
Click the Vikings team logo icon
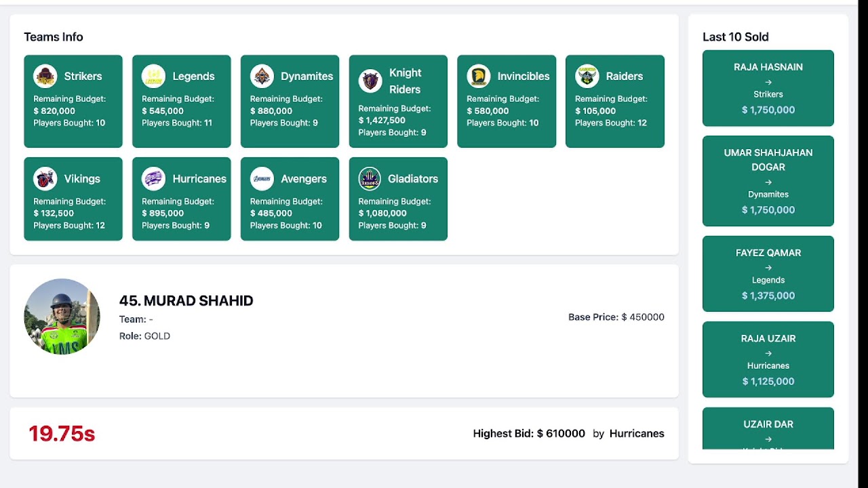click(x=45, y=179)
